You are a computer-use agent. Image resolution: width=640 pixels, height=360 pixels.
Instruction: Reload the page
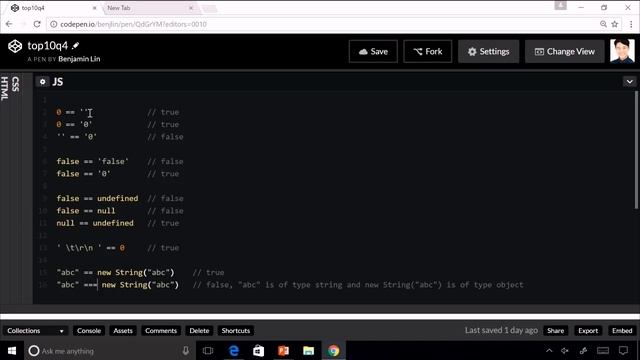point(37,24)
